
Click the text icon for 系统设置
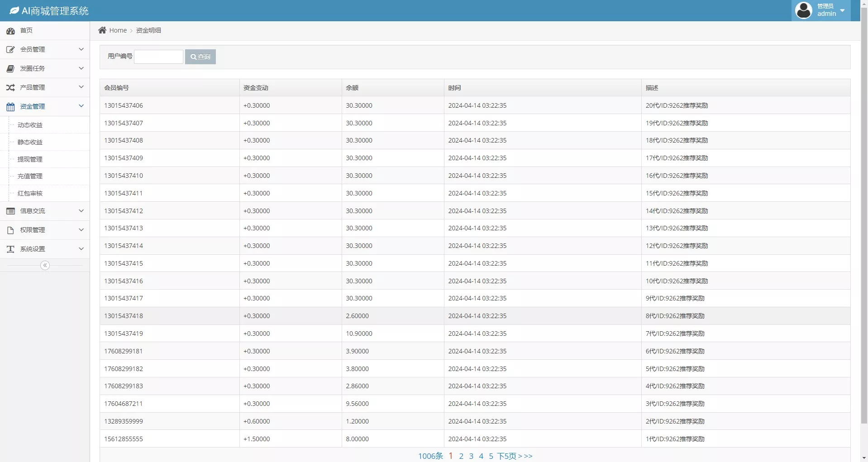pyautogui.click(x=10, y=249)
